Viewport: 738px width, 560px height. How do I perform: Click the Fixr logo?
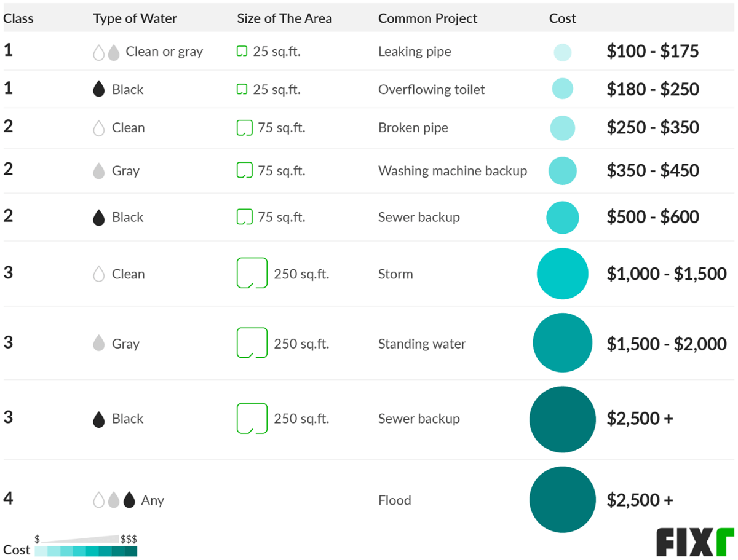695,542
